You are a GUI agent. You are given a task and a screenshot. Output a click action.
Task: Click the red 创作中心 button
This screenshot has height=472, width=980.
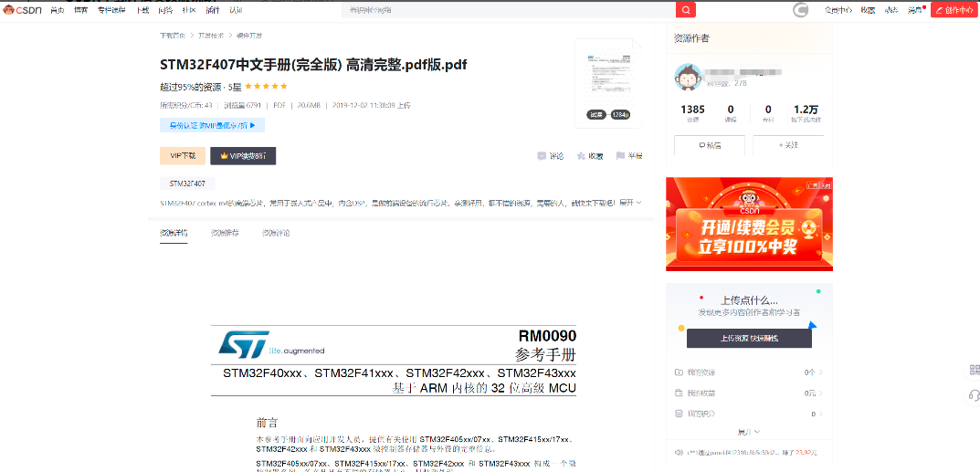point(955,10)
